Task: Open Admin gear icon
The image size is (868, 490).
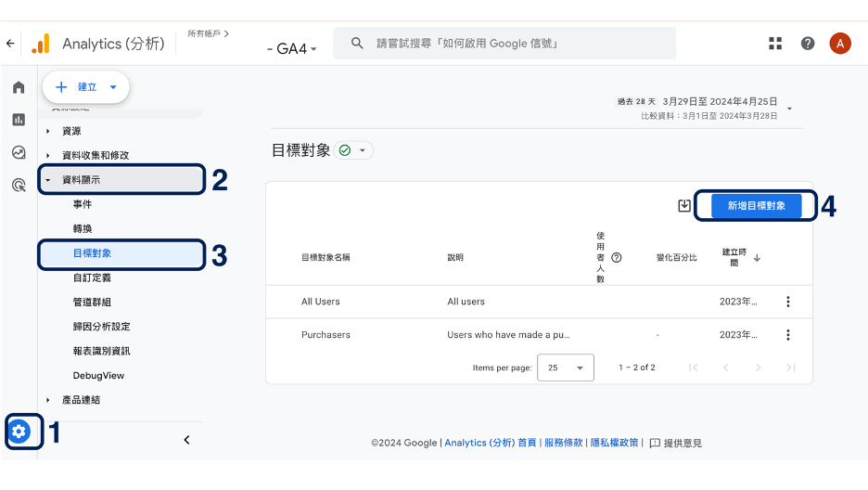Action: [x=19, y=432]
